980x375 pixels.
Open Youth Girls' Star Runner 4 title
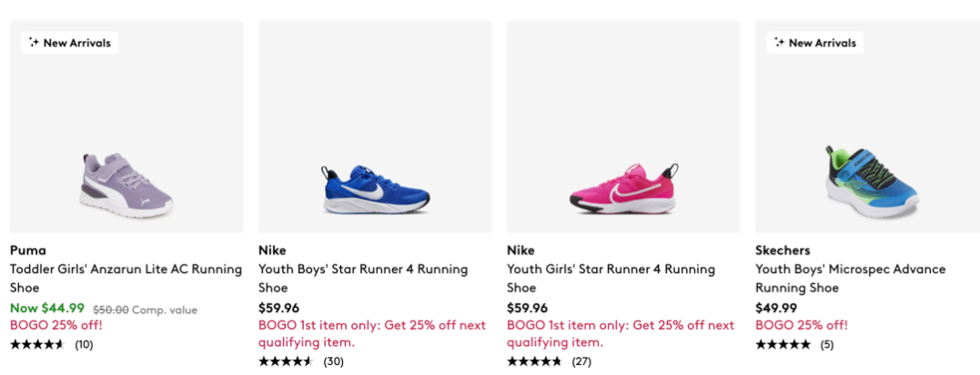(611, 269)
